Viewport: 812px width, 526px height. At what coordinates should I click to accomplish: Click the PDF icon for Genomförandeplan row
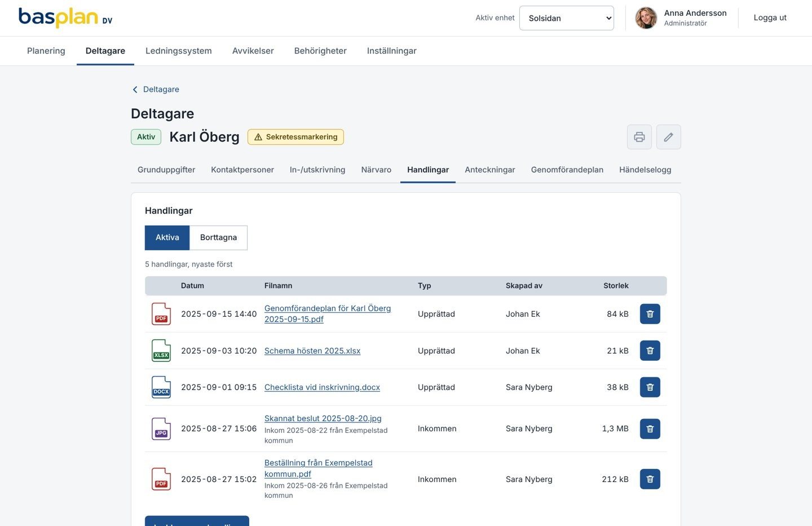click(161, 314)
